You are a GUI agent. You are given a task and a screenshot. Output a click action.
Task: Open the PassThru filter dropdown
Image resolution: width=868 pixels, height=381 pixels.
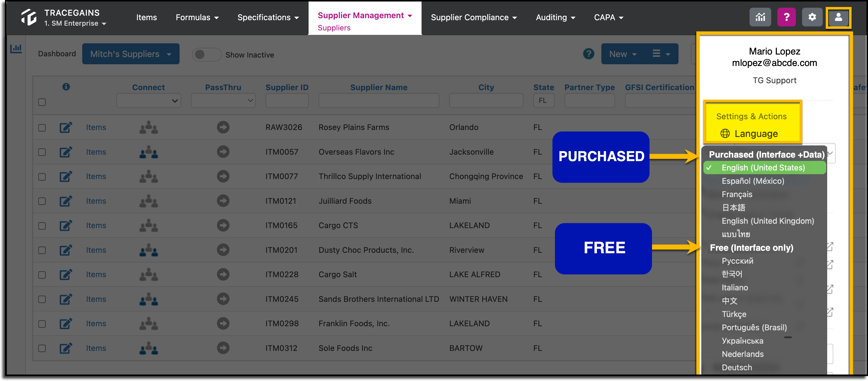223,100
